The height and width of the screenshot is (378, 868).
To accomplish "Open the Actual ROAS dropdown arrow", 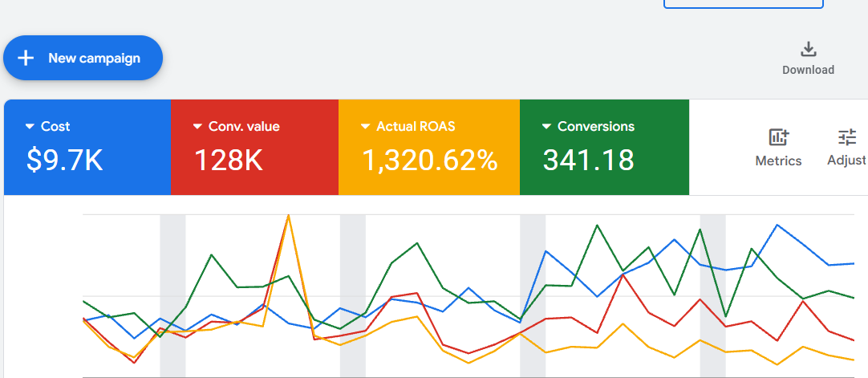I will pyautogui.click(x=366, y=127).
